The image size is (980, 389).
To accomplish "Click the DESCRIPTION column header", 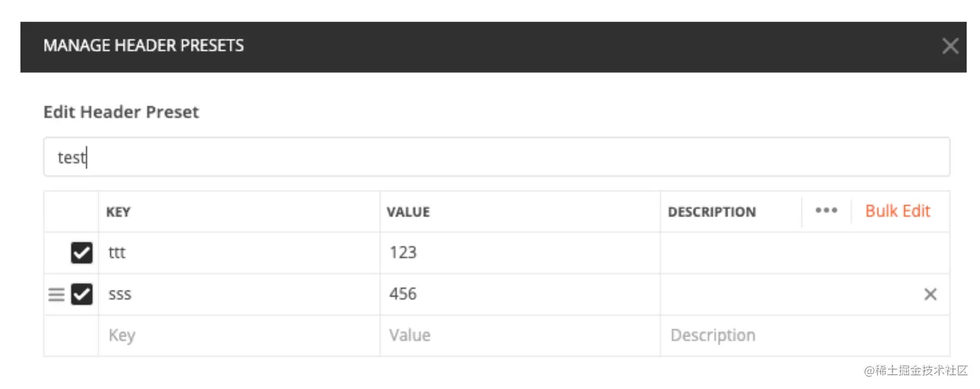I will tap(712, 212).
